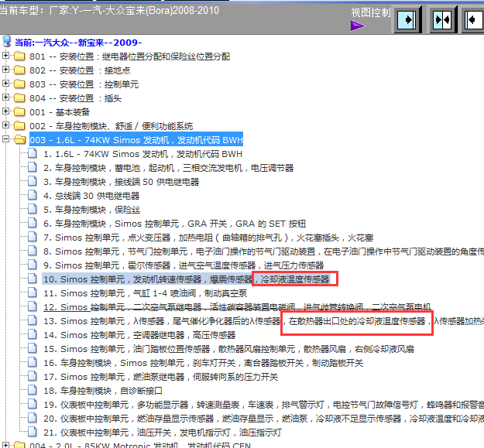The image size is (484, 448).
Task: Open item 6. GRA 开关，GRA 的 SET 按钮
Action: (174, 224)
